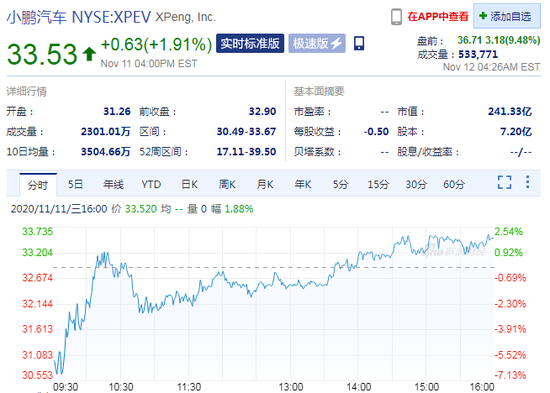Screen dimensions: 550x393
Task: Click the -7.13% right-axis label
Action: click(510, 375)
